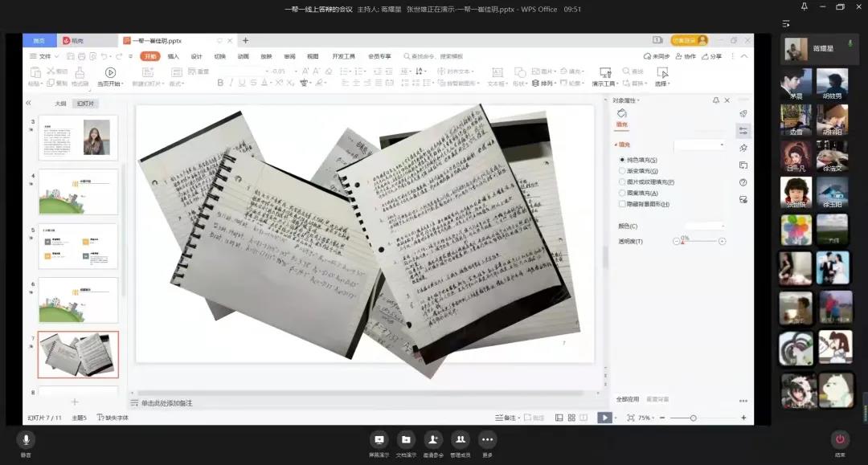The width and height of the screenshot is (868, 465).
Task: Switch to the outline tab in slide panel
Action: coord(60,104)
